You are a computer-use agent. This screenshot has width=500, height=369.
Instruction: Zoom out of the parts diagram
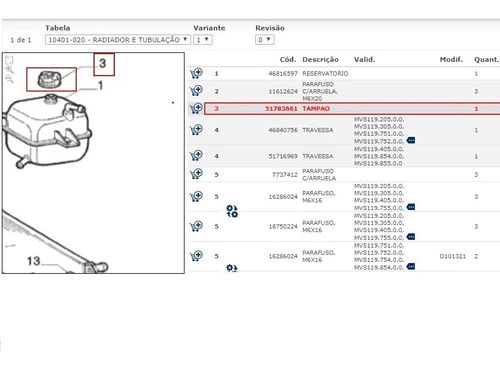[x=9, y=79]
